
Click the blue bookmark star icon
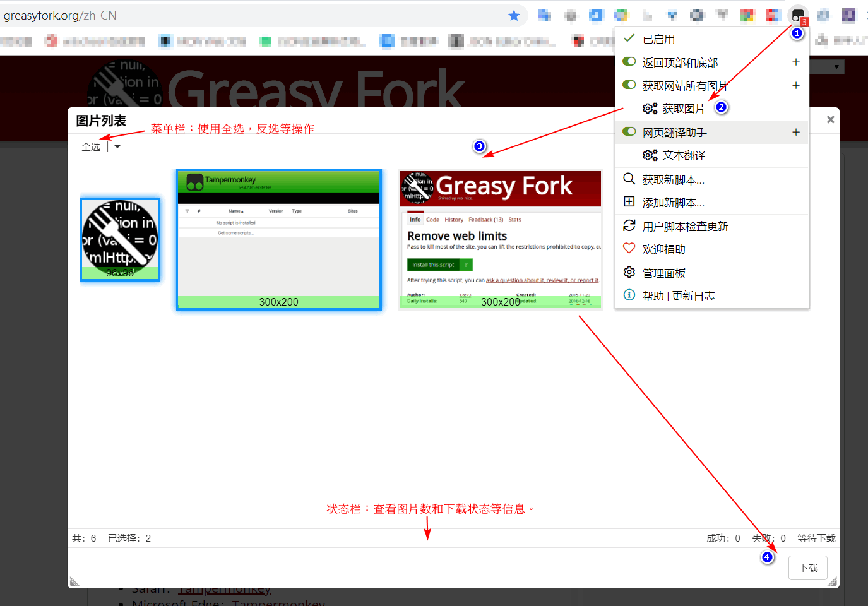coord(514,15)
